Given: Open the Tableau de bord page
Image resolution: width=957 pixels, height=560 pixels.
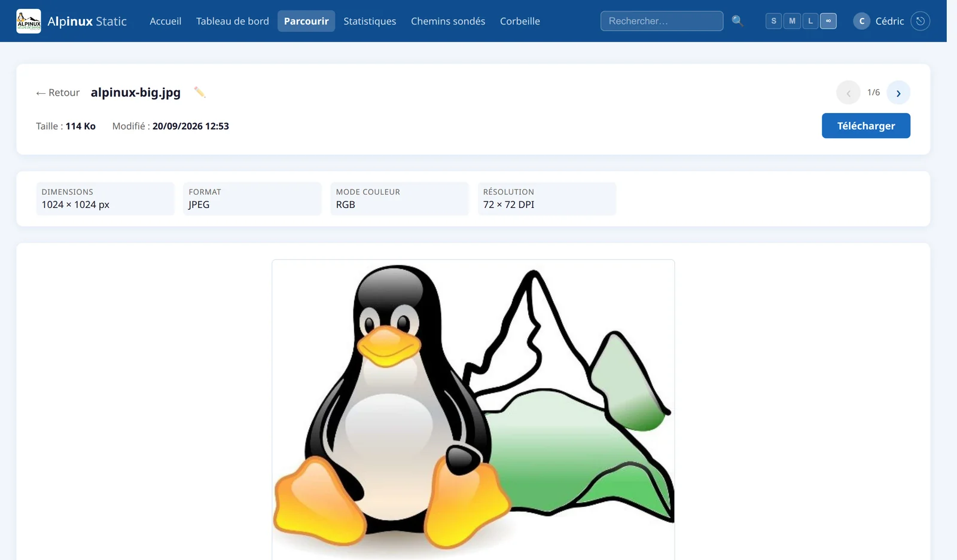Looking at the screenshot, I should (x=233, y=21).
